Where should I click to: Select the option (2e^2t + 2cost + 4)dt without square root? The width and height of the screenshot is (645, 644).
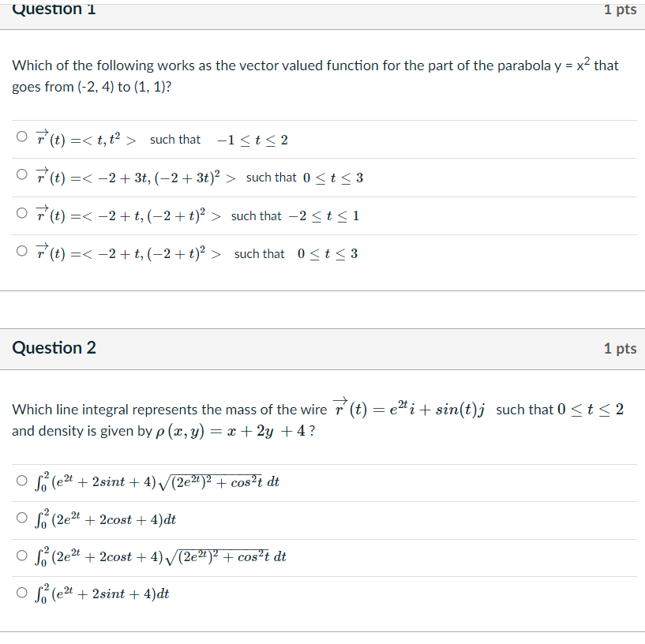click(21, 518)
